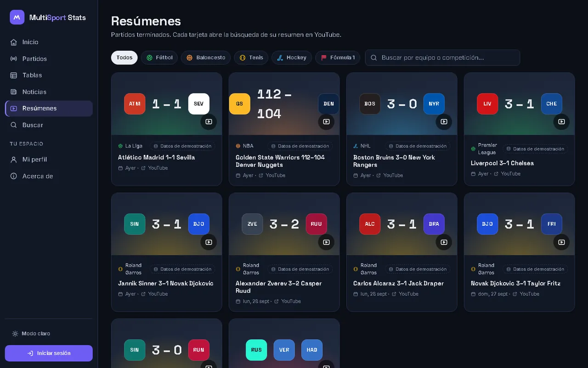Filter summaries by Tenis
The height and width of the screenshot is (368, 588).
tap(251, 57)
